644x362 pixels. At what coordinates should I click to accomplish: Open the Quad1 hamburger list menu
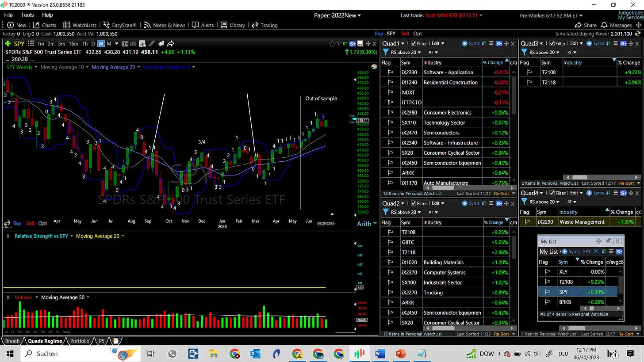click(x=491, y=43)
